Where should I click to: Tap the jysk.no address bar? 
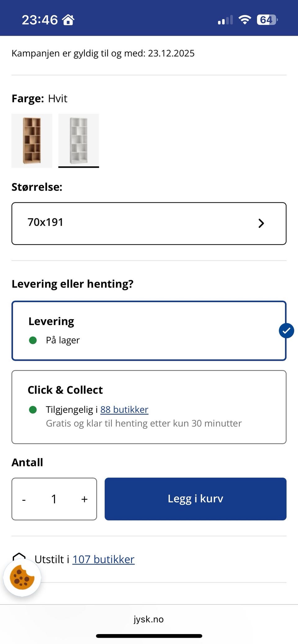pyautogui.click(x=149, y=619)
